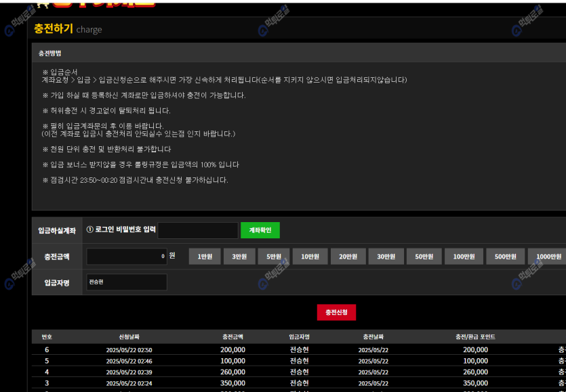The image size is (566, 392).
Task: Click the 충전방법 section header
Action: 50,53
